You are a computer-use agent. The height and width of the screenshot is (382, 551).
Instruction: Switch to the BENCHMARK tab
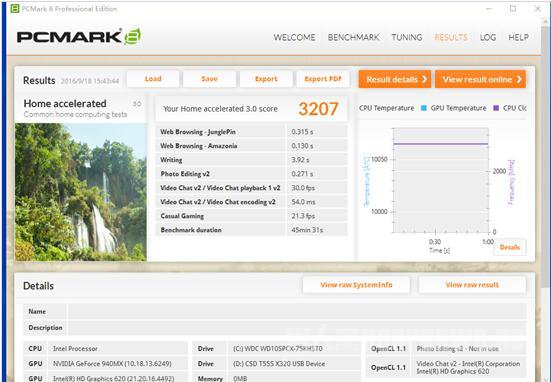point(353,37)
